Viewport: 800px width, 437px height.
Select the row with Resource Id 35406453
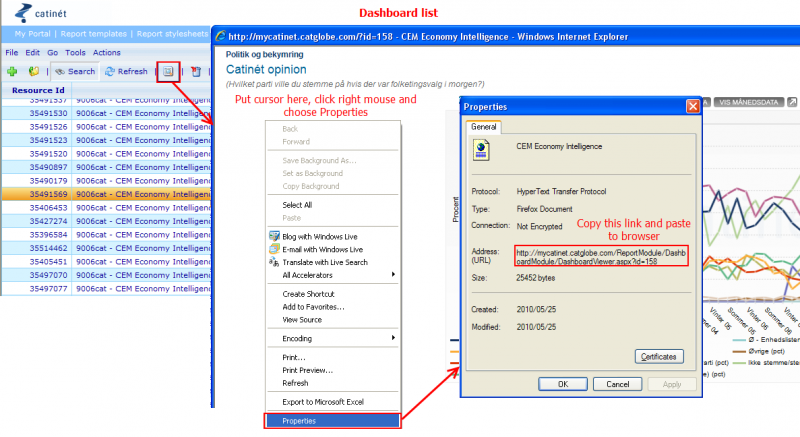[106, 208]
